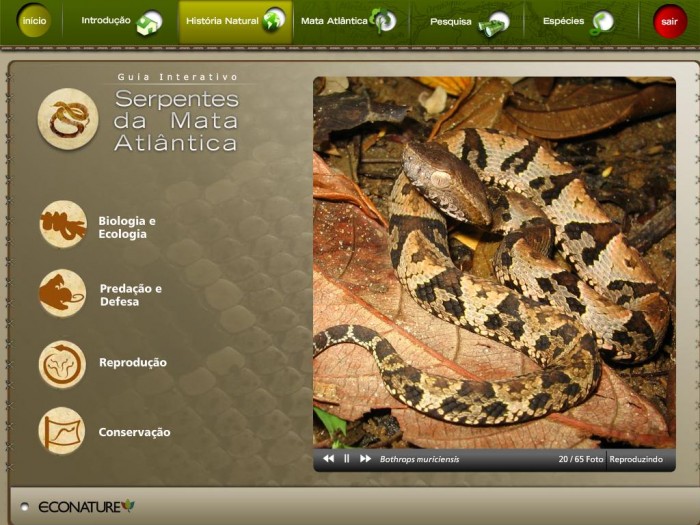
Task: Pause the photo slideshow
Action: (346, 458)
